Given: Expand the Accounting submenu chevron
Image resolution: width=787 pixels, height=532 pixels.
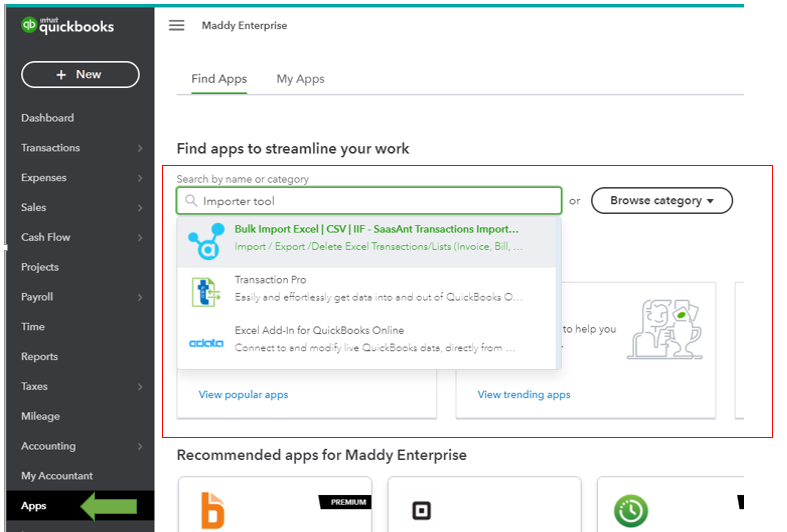Looking at the screenshot, I should pyautogui.click(x=140, y=446).
